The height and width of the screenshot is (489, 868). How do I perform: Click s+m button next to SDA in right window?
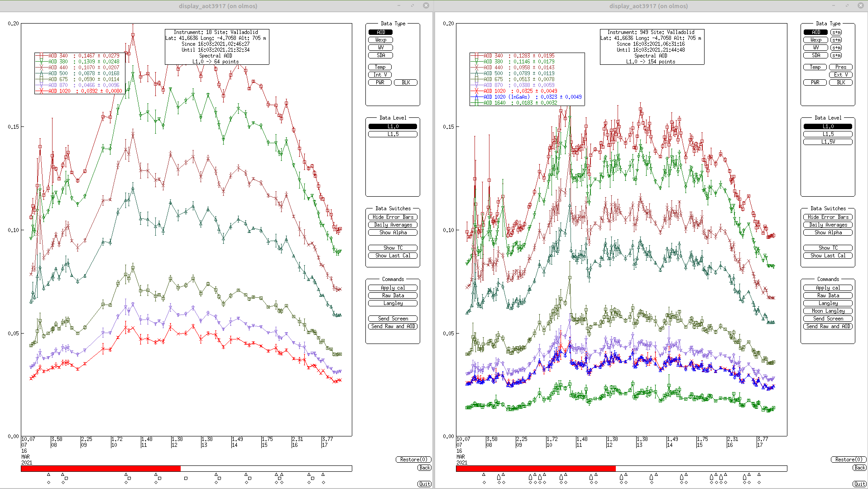tap(836, 55)
